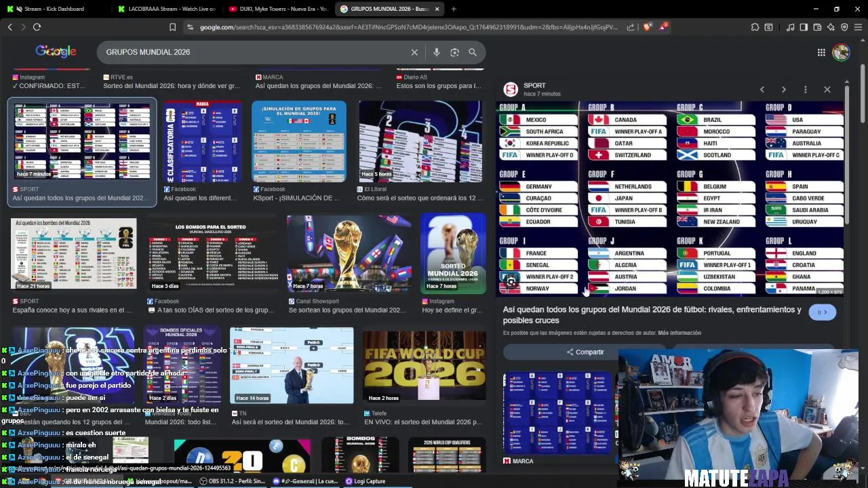868x488 pixels.
Task: Open the Más información link
Action: [x=679, y=333]
